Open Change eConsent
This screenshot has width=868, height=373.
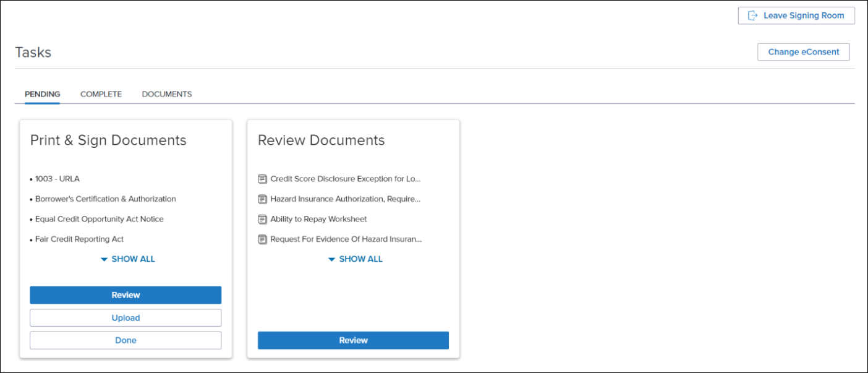(803, 52)
